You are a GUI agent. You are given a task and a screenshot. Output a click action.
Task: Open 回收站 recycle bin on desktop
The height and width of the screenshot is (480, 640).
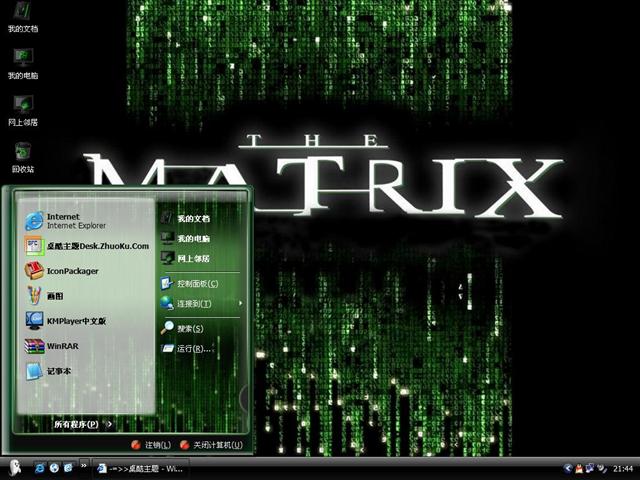[22, 158]
